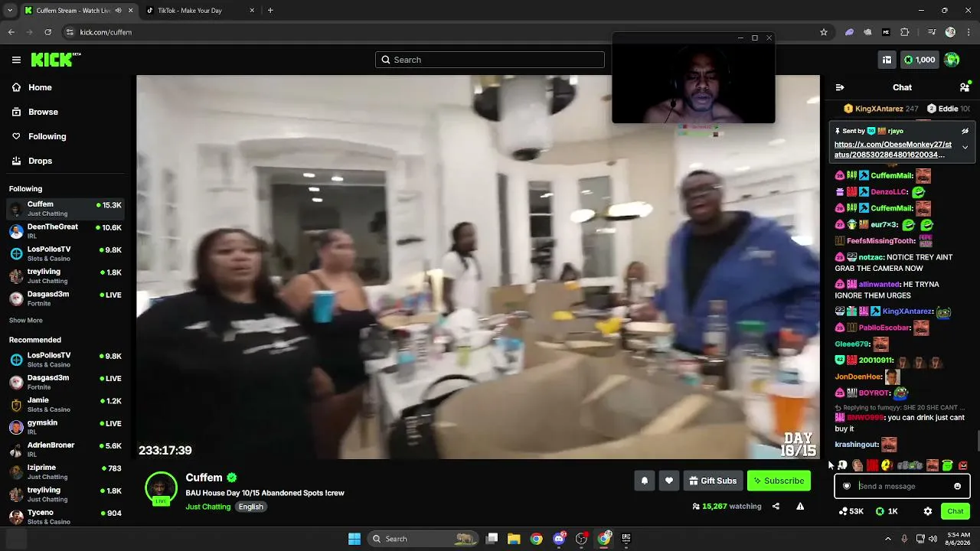Image resolution: width=980 pixels, height=551 pixels.
Task: Open the Kicks 1K button below chat
Action: 887,511
